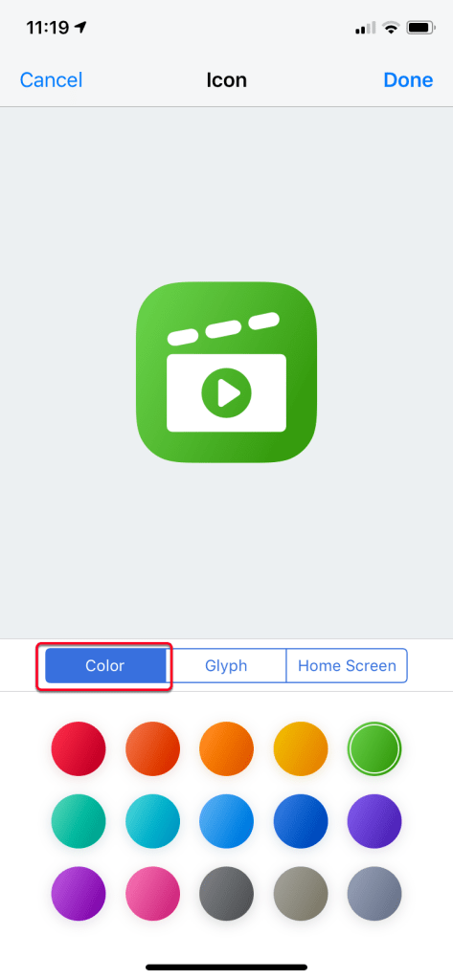Select the selected green color swatch
The image size is (453, 980).
(x=374, y=748)
